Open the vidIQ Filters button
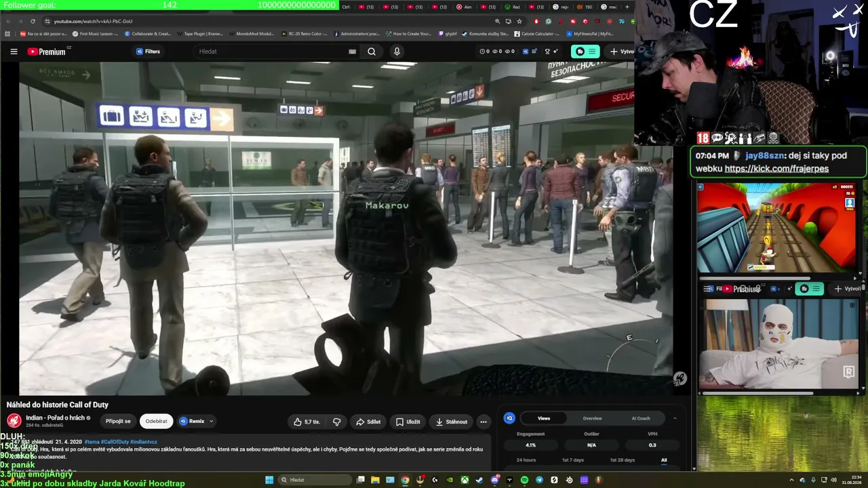This screenshot has width=868, height=488. point(149,52)
